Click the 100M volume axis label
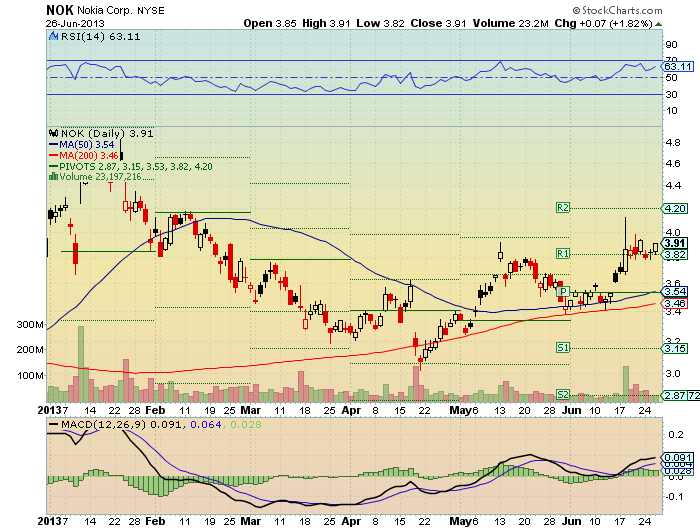 (x=30, y=376)
